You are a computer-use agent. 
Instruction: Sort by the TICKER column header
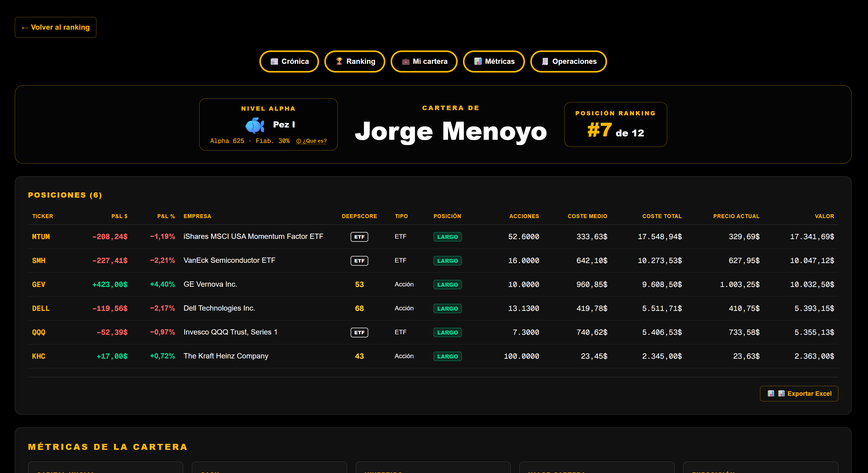(42, 216)
